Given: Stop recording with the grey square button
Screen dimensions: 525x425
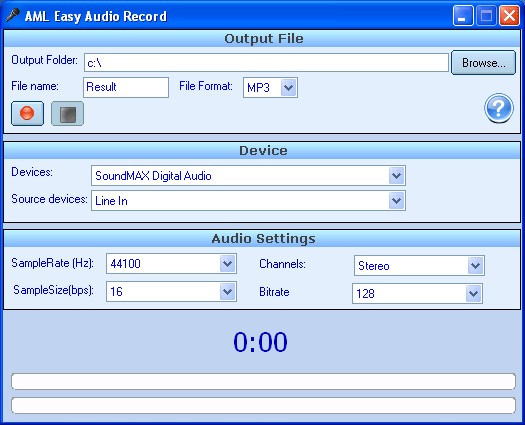Looking at the screenshot, I should [67, 114].
